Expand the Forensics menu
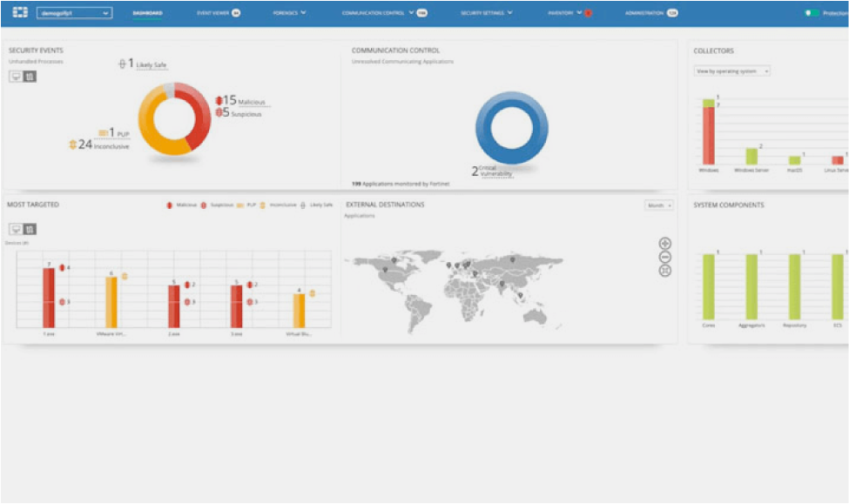The width and height of the screenshot is (849, 504). pos(289,12)
